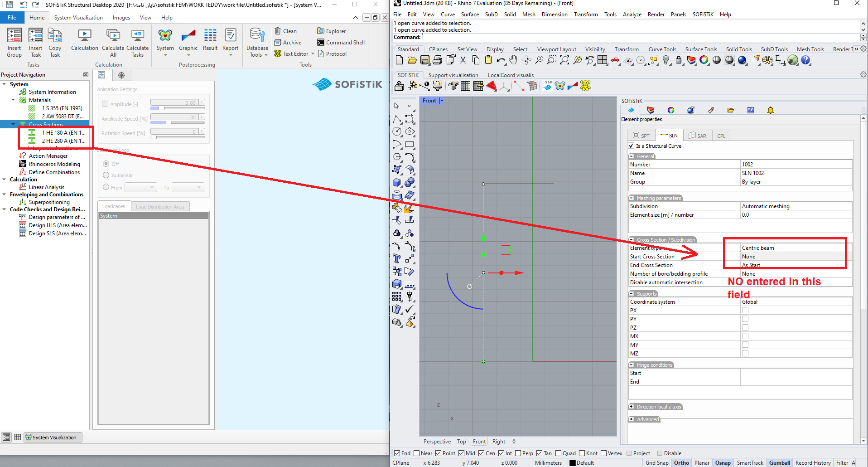This screenshot has width=868, height=467.
Task: Toggle Is a Structural Curve checkbox
Action: click(x=631, y=146)
